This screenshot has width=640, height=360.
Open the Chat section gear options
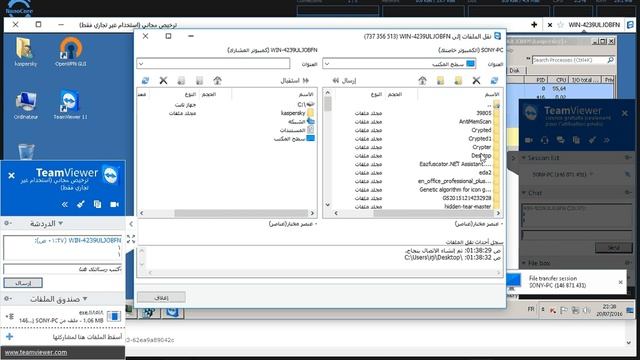7,223
